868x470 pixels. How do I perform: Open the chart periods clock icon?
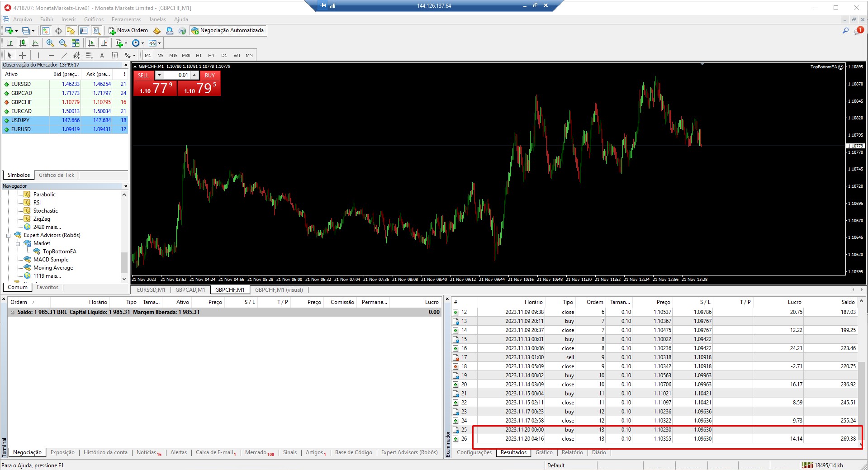(x=136, y=43)
